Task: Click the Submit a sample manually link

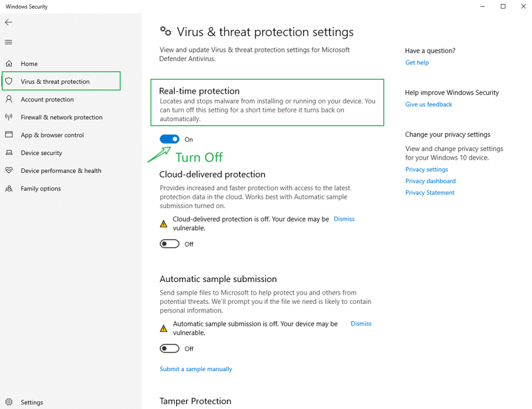Action: [x=196, y=369]
